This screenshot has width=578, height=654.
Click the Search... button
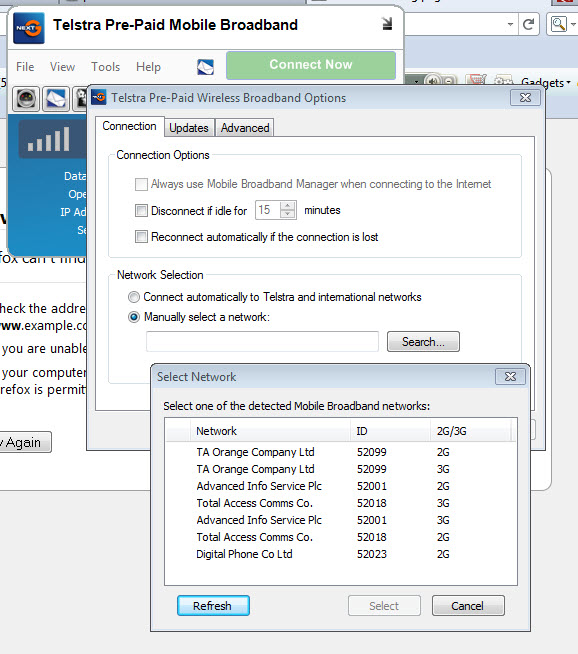coord(423,342)
